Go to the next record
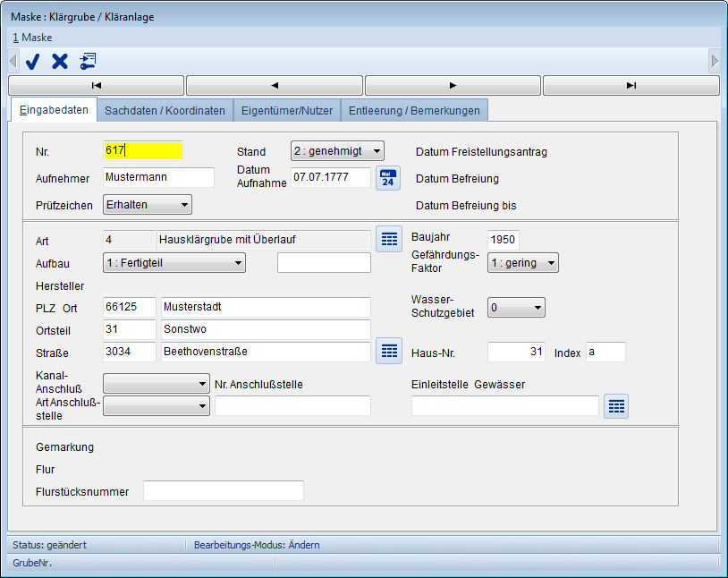728x578 pixels. [453, 86]
